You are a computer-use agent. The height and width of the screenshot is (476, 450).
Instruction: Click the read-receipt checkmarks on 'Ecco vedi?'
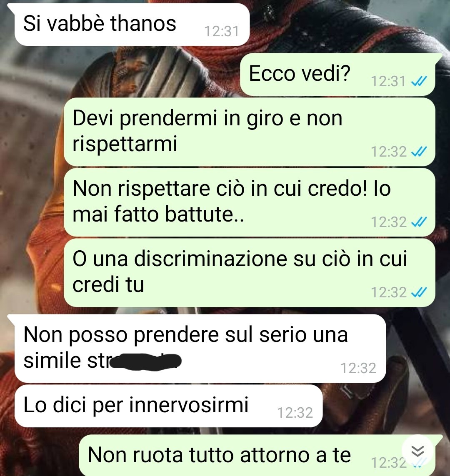419,81
